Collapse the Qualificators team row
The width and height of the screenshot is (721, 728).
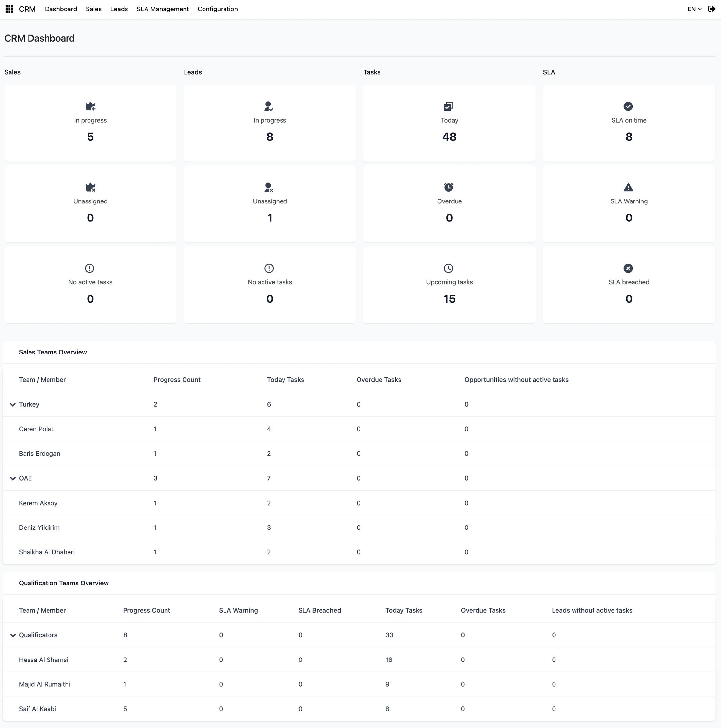(13, 635)
